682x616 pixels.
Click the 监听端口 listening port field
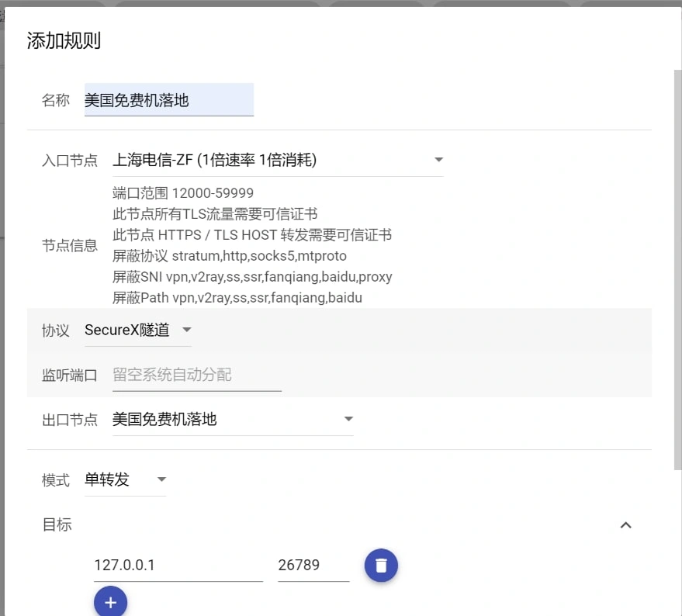(196, 375)
